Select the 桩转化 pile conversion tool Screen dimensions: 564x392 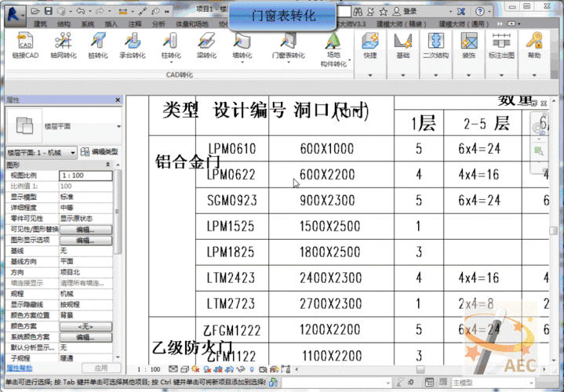(98, 45)
